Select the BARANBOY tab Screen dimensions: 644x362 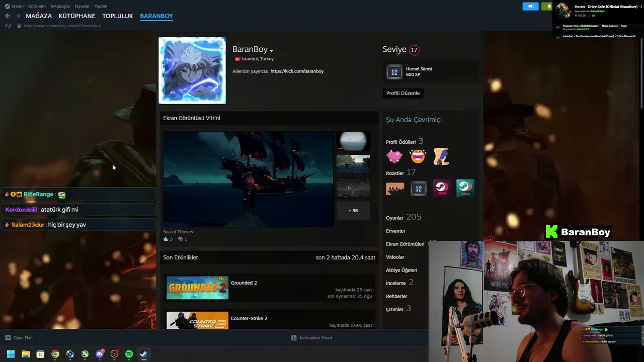[156, 16]
